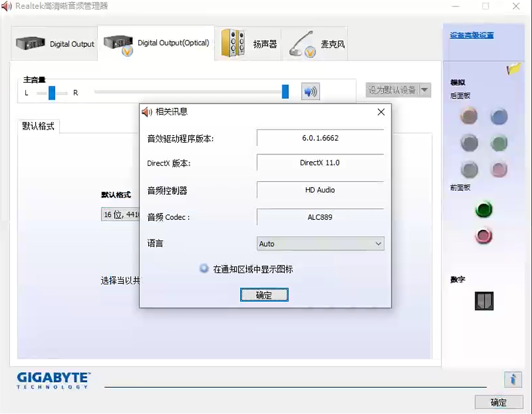532x414 pixels.
Task: Click the Digital Output device icon
Action: pos(30,43)
